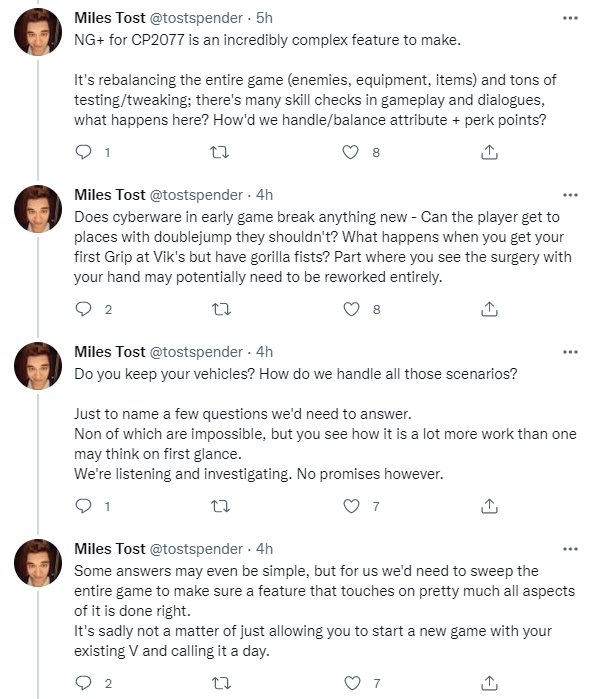Open more menu on the cyberware tweet
The image size is (589, 699).
(x=570, y=195)
